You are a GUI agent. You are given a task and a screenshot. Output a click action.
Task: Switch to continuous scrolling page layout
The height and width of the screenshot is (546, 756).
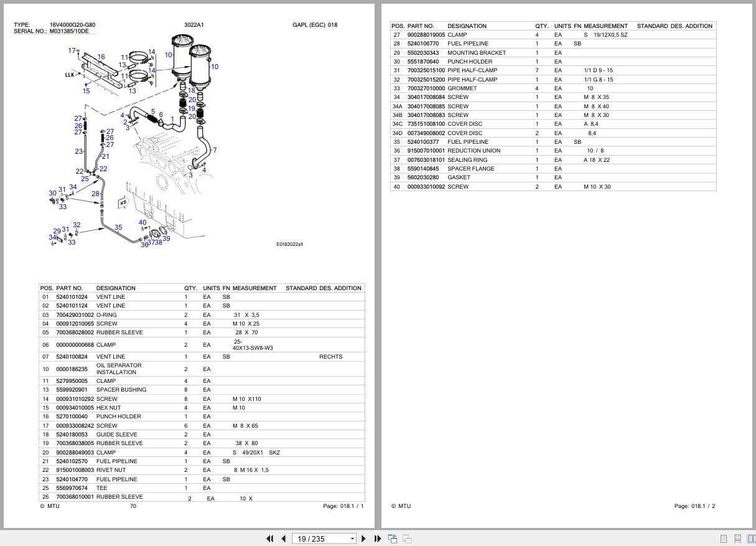tap(737, 539)
